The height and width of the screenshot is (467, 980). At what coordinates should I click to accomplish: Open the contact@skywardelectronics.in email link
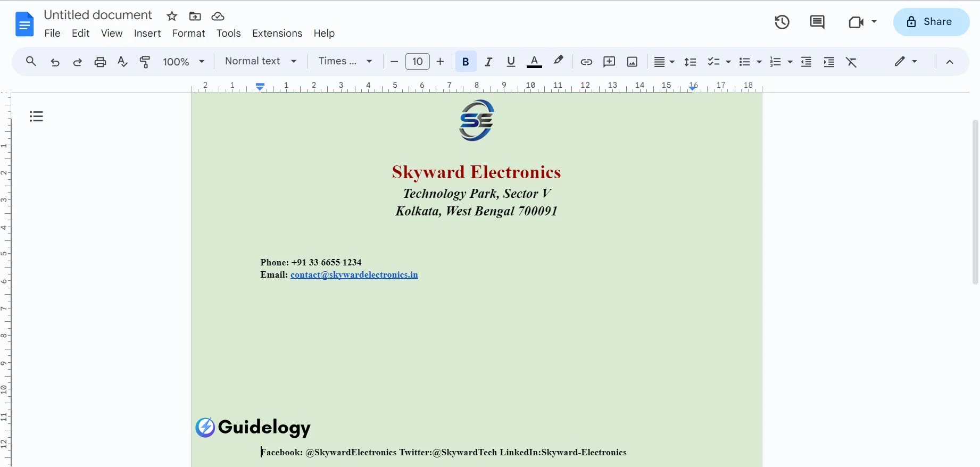coord(354,275)
